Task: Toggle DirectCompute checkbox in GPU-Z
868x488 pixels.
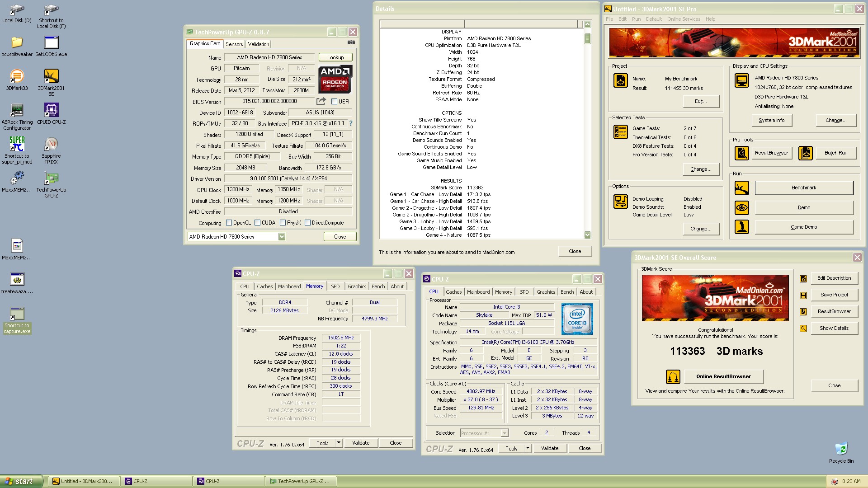Action: [x=307, y=223]
